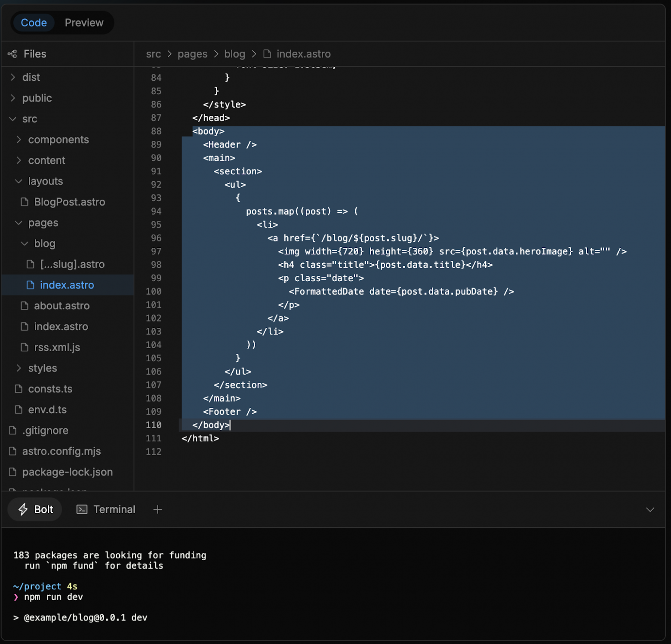Click the Terminal prompt icon

coord(82,509)
